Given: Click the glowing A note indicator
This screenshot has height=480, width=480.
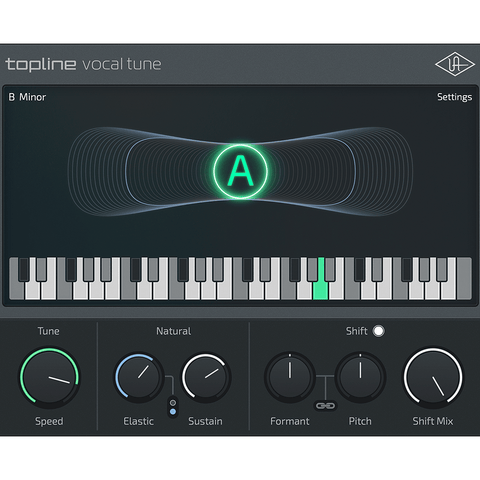Looking at the screenshot, I should [240, 171].
